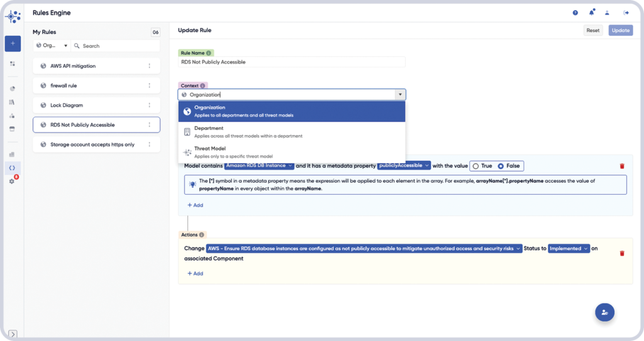Image resolution: width=644 pixels, height=341 pixels.
Task: Open the user profile icon
Action: 608,13
